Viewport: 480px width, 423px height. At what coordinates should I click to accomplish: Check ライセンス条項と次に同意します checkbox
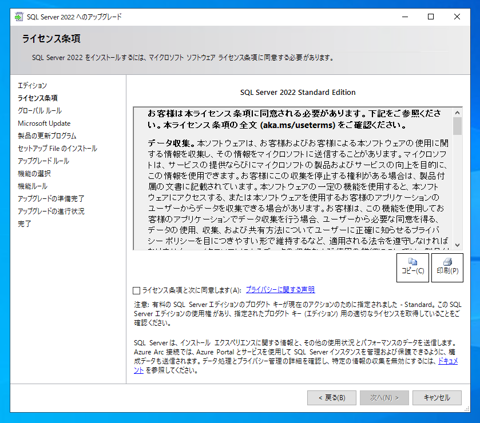[136, 291]
